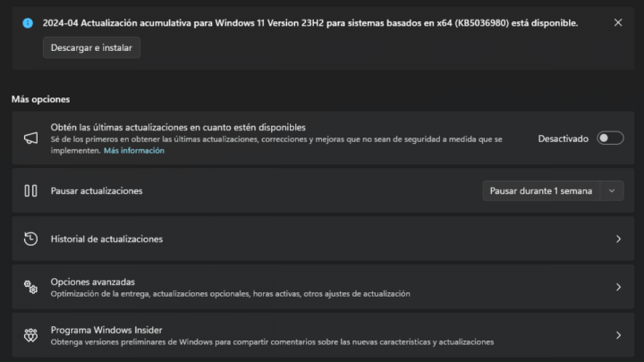Click the history clock icon
This screenshot has width=644, height=362.
30,239
